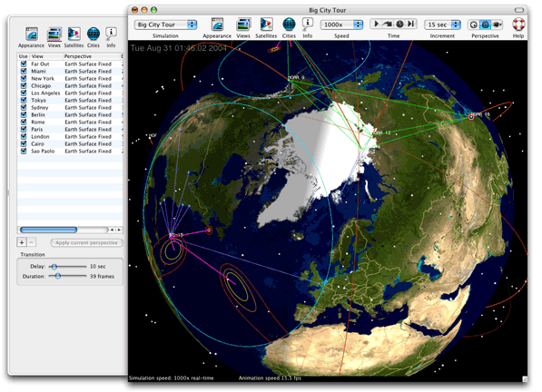
Task: Select Views icon in side panel
Action: coord(55,34)
